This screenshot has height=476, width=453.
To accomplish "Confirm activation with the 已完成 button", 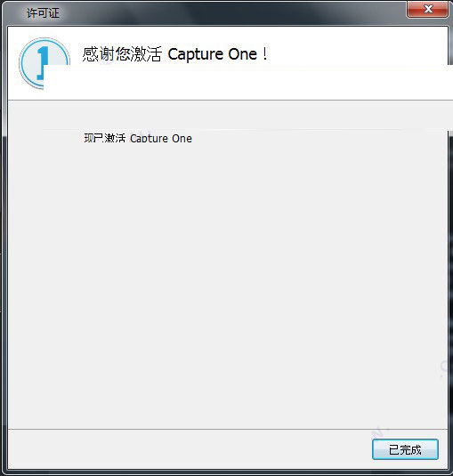I will click(x=405, y=449).
